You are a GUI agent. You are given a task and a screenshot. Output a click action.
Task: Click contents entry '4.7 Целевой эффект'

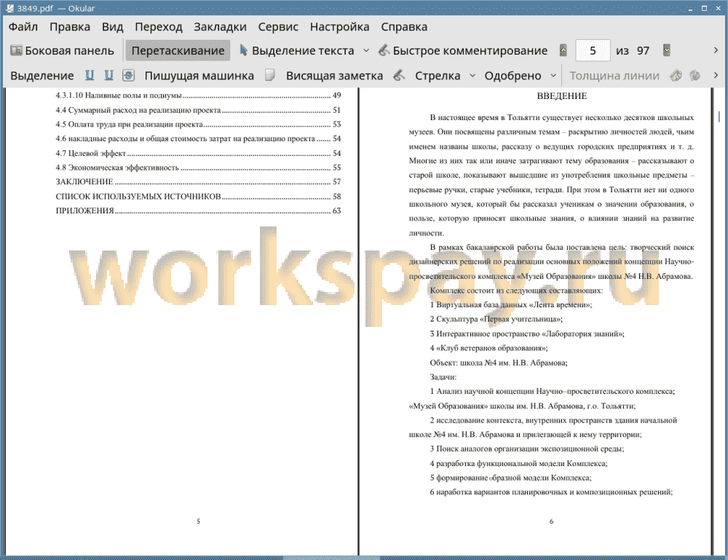198,153
